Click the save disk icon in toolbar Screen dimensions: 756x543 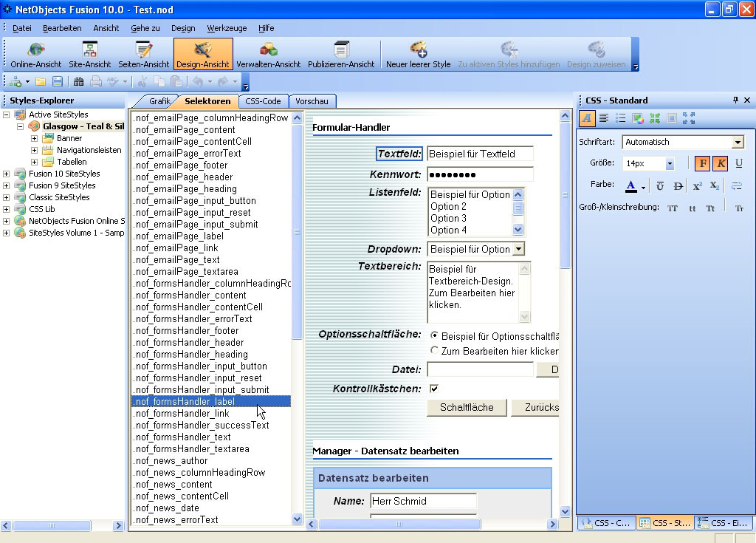[x=57, y=81]
